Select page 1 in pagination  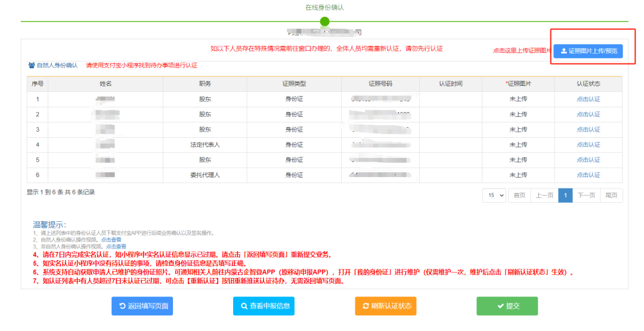565,196
